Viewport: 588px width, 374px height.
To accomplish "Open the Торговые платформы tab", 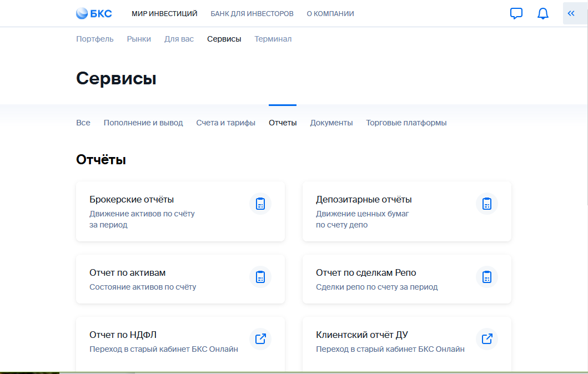I will (406, 123).
